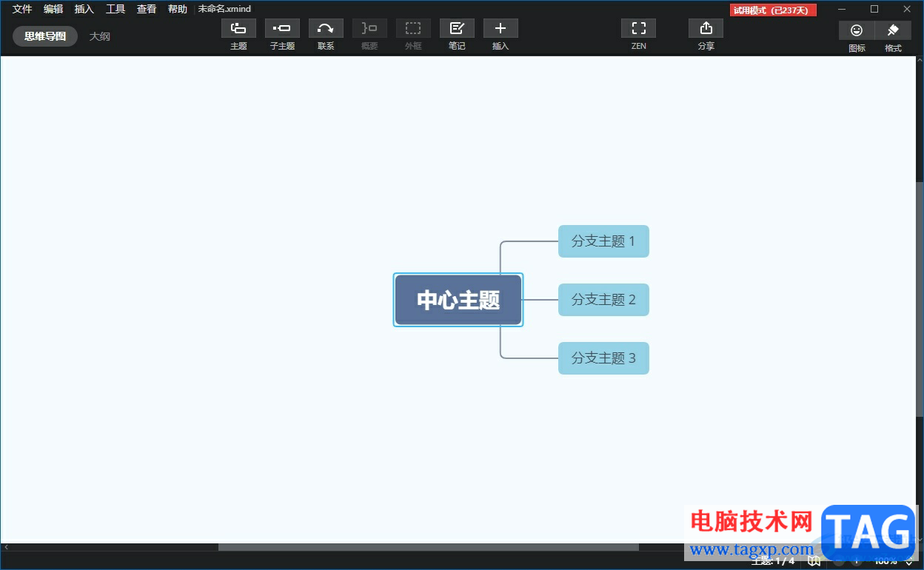Click the 概要 summary tool

(369, 28)
